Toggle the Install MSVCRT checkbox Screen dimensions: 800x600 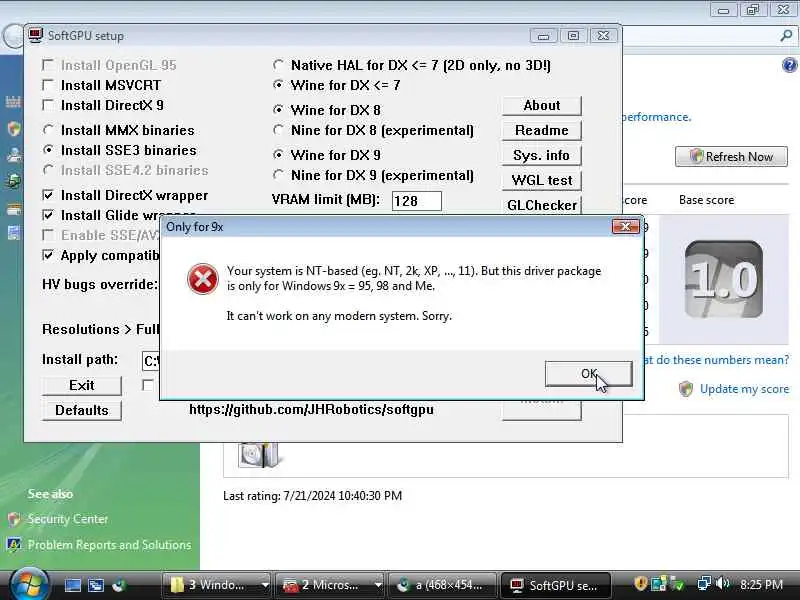coord(48,85)
